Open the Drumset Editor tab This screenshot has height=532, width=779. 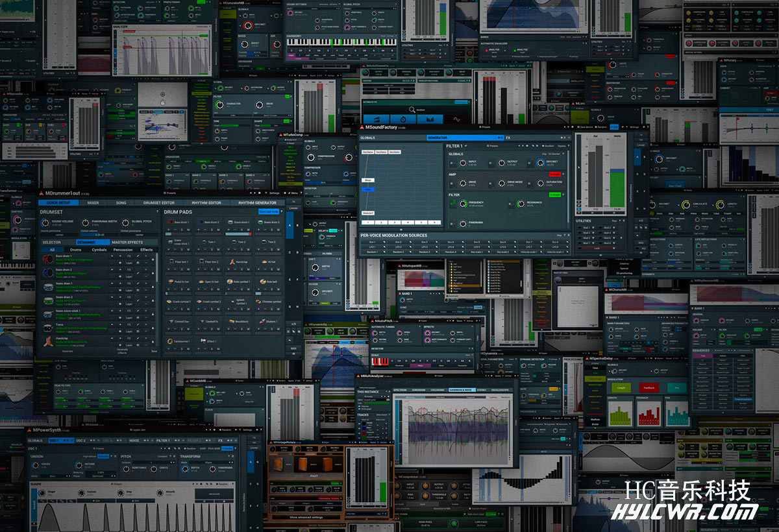click(x=159, y=202)
